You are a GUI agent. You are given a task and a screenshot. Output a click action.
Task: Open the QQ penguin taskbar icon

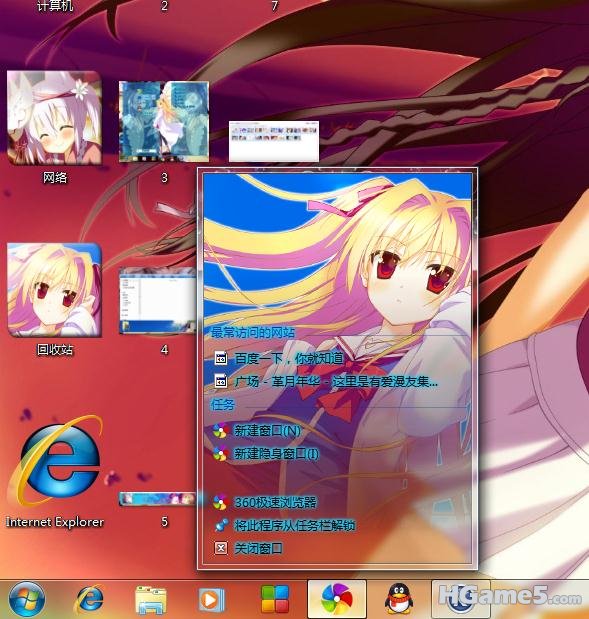pos(399,600)
